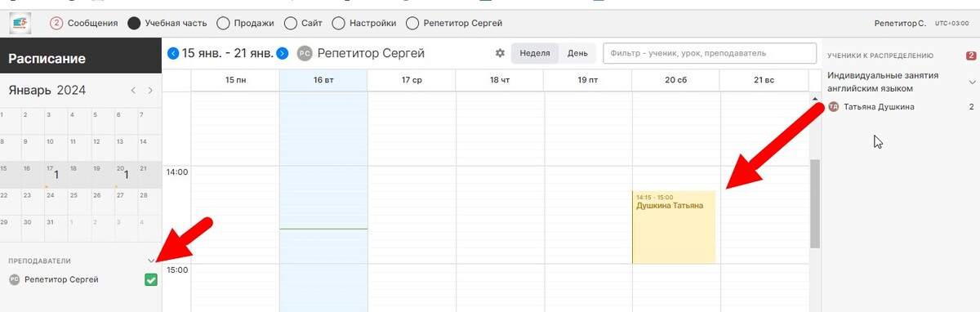This screenshot has width=980, height=312.
Task: Click the 17 ср column header
Action: (x=412, y=80)
